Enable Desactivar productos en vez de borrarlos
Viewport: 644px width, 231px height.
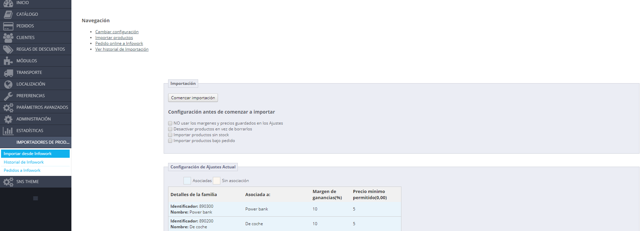[170, 129]
